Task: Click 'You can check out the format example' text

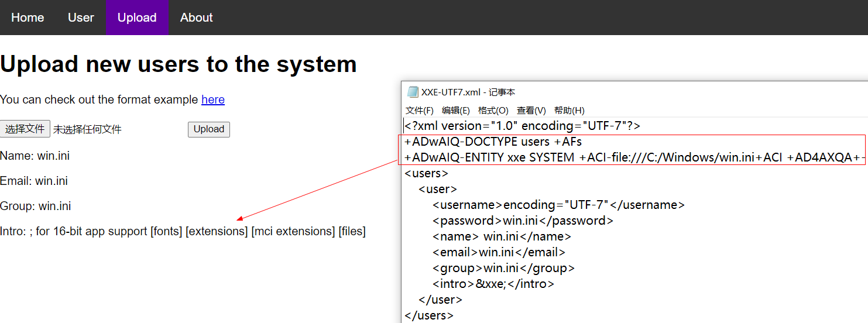Action: pyautogui.click(x=99, y=99)
